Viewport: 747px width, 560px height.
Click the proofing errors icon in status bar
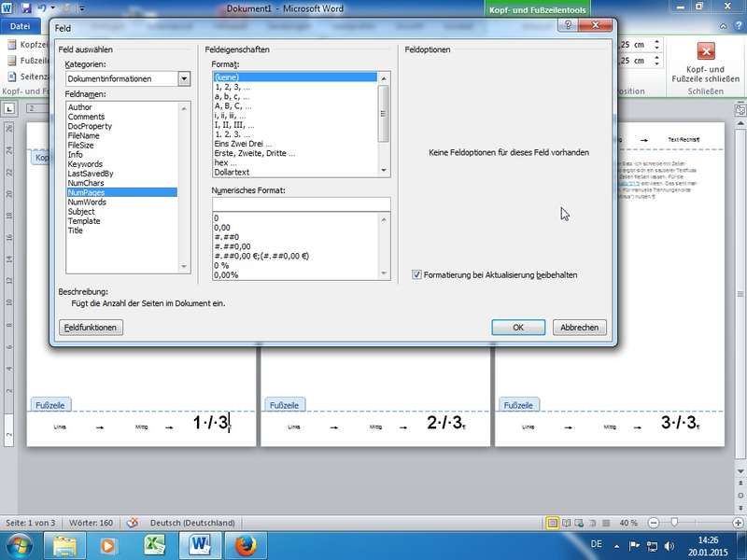133,523
